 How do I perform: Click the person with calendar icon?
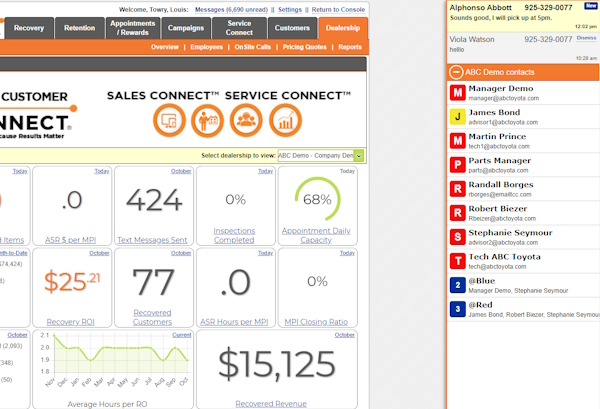pyautogui.click(x=208, y=121)
